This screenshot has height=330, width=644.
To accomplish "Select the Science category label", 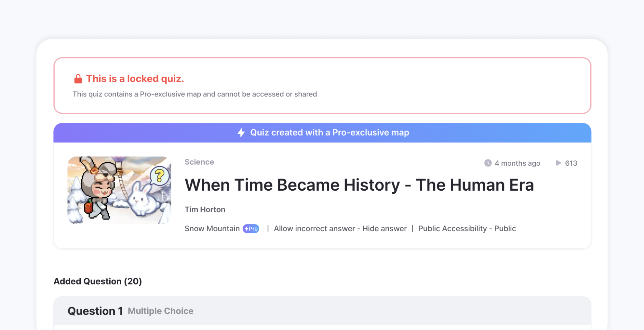I will pos(199,162).
